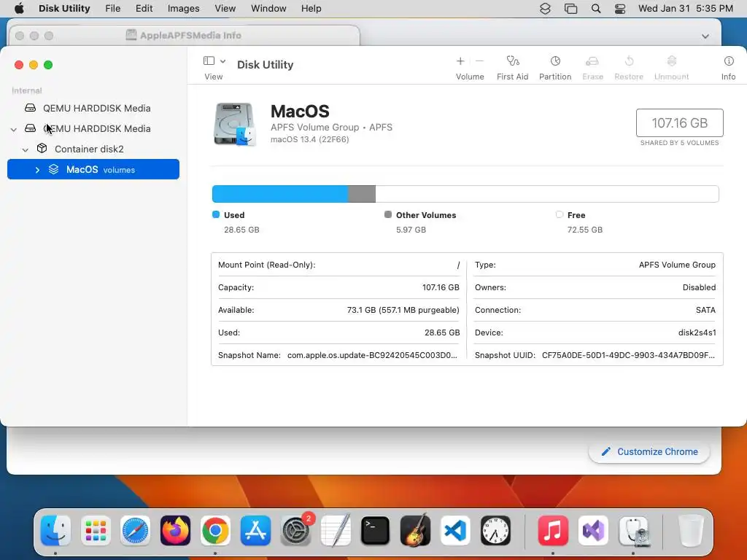Open Music app from the Dock
The width and height of the screenshot is (747, 560).
click(553, 531)
